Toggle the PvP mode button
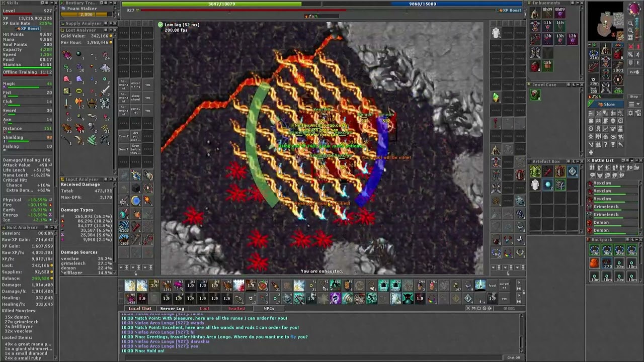The height and width of the screenshot is (362, 644). click(634, 72)
